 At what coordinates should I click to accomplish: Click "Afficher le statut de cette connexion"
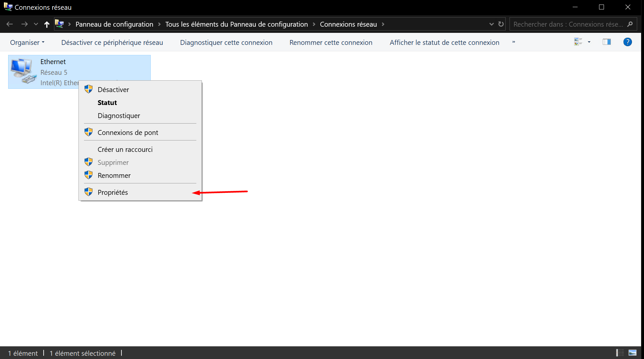[444, 42]
